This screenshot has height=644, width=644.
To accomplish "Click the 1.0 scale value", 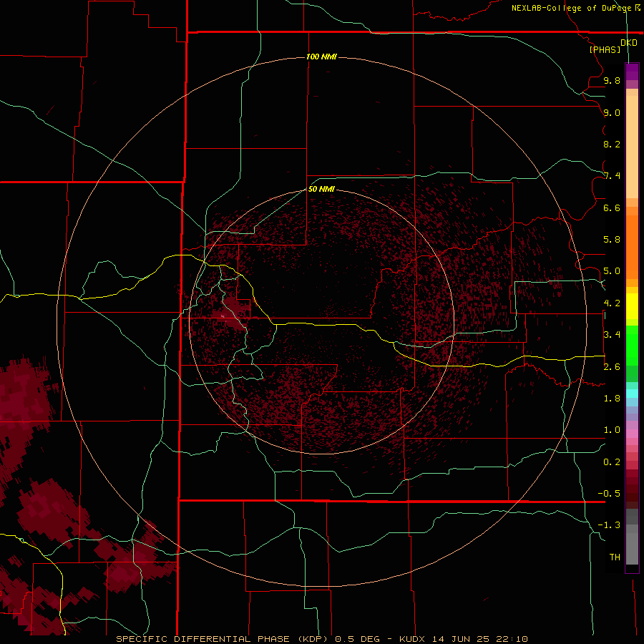I will [612, 430].
